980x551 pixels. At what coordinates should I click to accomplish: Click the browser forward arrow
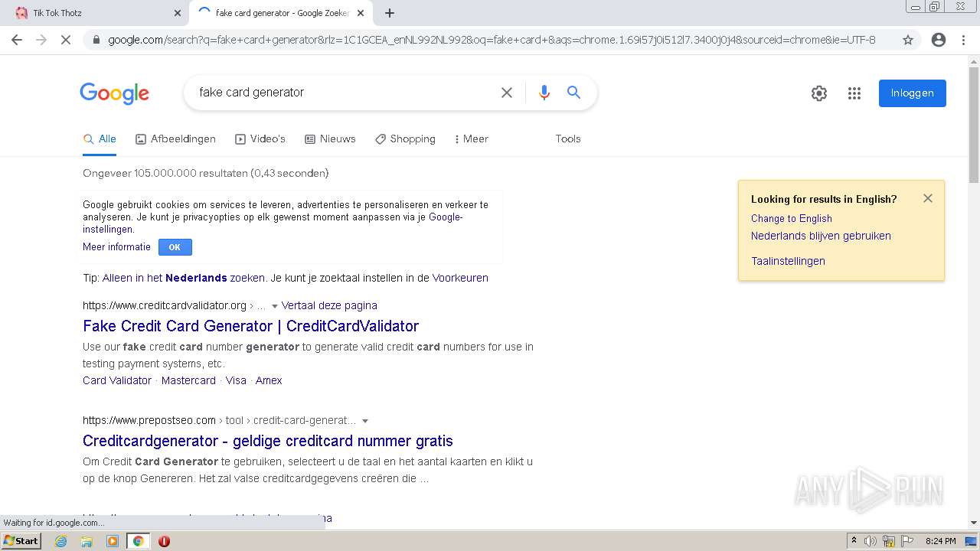(x=41, y=40)
